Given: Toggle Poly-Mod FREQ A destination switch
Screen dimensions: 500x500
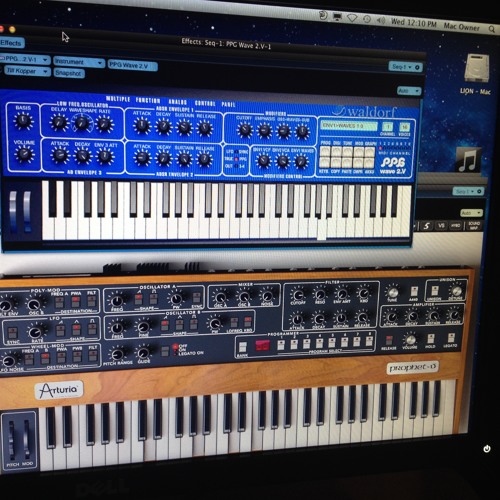Looking at the screenshot, I should coord(60,302).
